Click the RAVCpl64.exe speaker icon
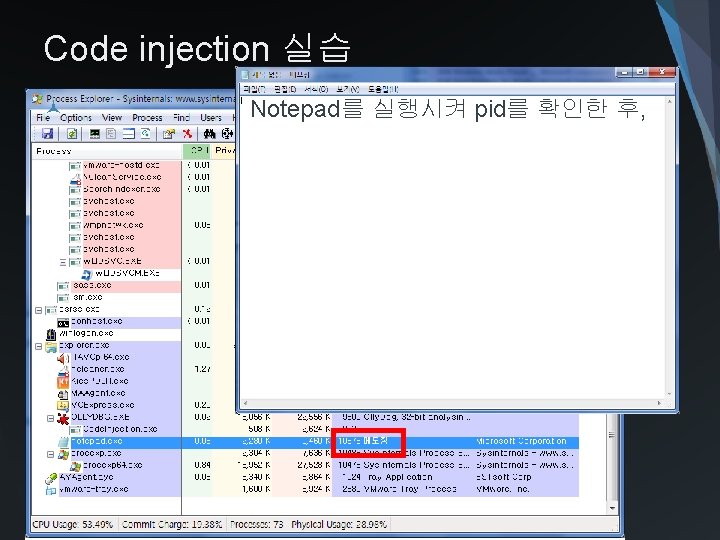This screenshot has height=540, width=720. click(63, 358)
